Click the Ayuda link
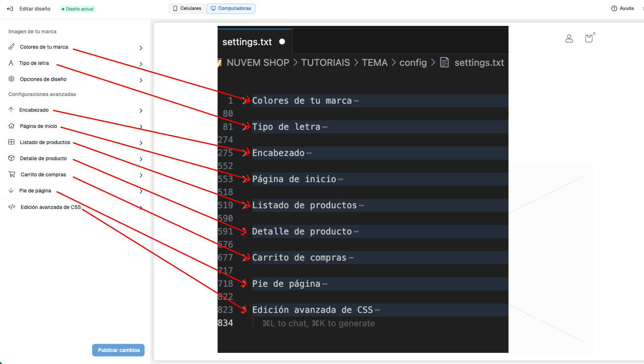Viewport: 644px width, 364px height. (x=626, y=8)
